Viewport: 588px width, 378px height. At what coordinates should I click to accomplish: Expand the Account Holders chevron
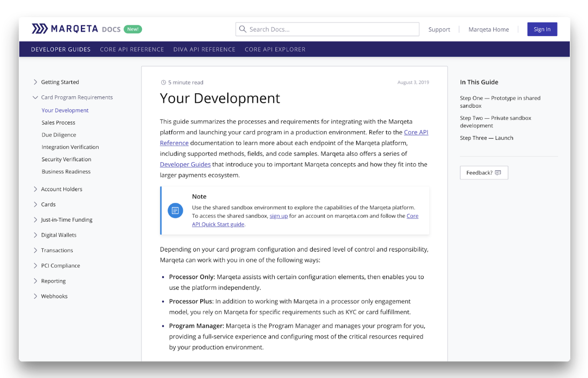(x=35, y=189)
